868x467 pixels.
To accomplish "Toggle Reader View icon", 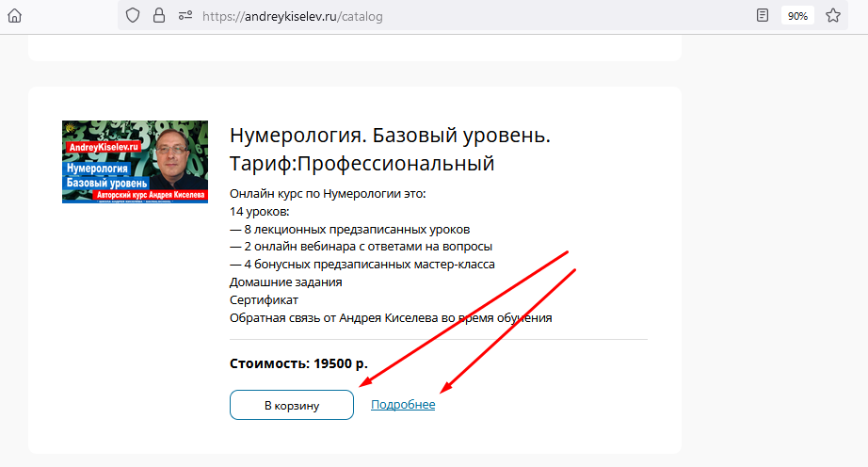I will pos(763,15).
